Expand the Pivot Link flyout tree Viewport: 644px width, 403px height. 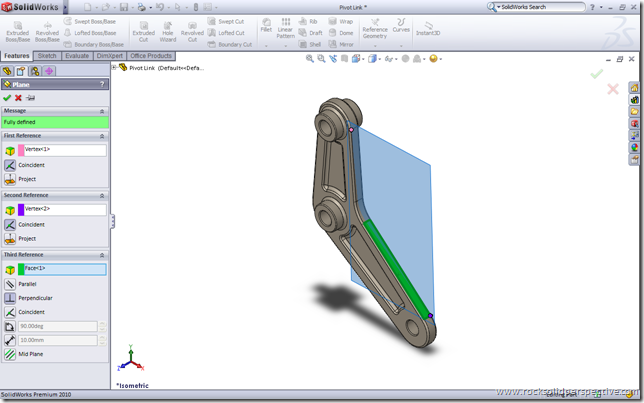(x=114, y=67)
